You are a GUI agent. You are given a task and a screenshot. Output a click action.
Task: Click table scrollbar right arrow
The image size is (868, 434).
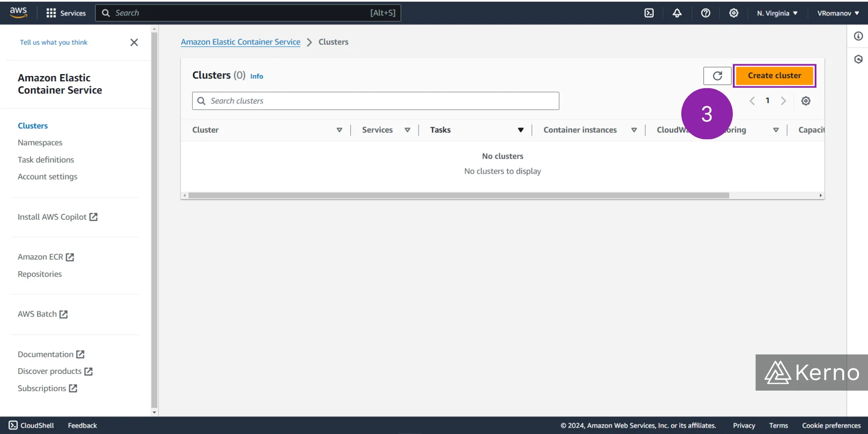(x=821, y=195)
